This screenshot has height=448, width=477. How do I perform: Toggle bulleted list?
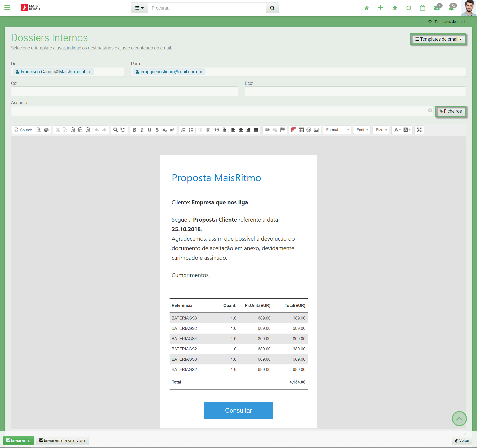[x=191, y=130]
